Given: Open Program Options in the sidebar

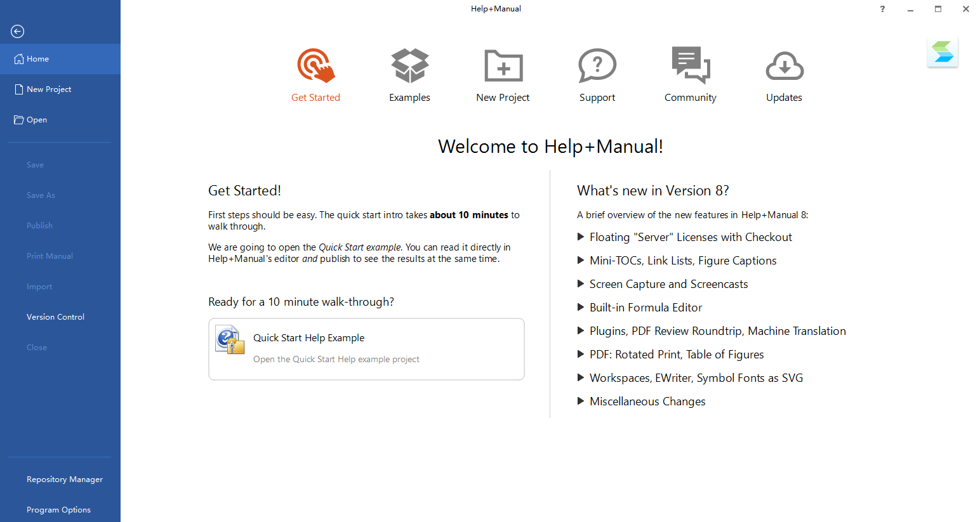Looking at the screenshot, I should [58, 510].
